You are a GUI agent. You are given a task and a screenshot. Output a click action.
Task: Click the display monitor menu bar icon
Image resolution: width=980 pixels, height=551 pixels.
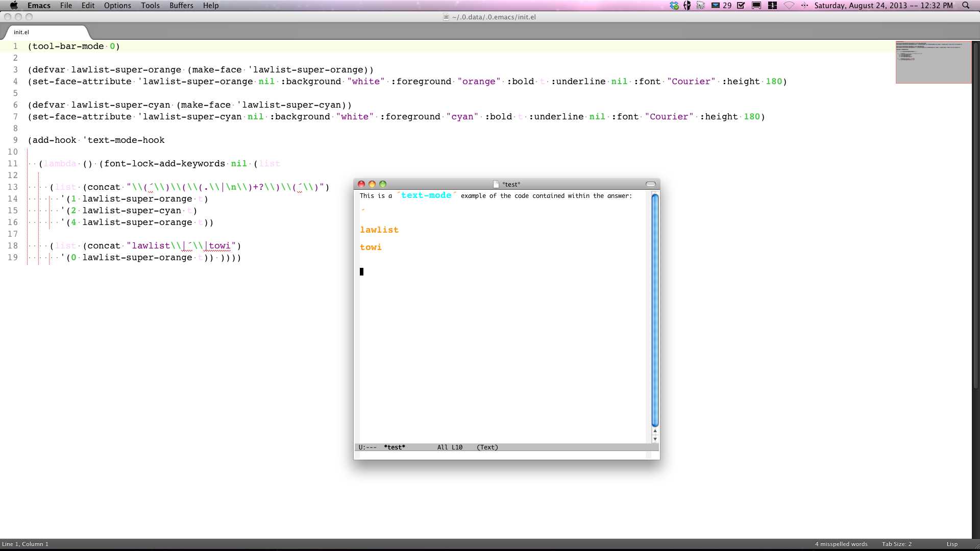(x=756, y=5)
